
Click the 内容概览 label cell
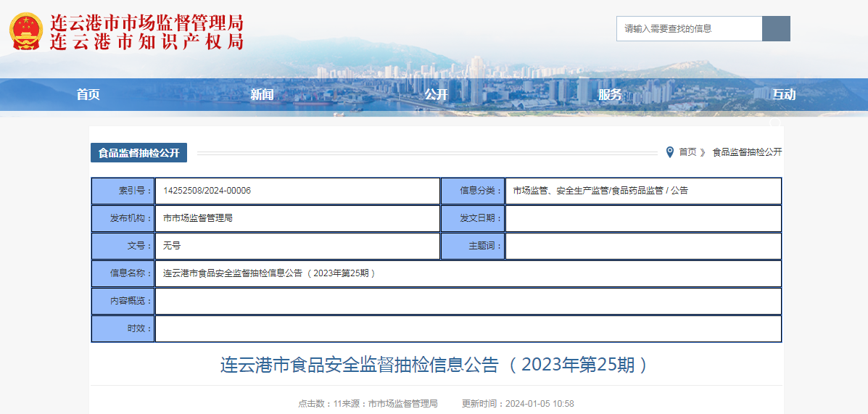tap(123, 301)
